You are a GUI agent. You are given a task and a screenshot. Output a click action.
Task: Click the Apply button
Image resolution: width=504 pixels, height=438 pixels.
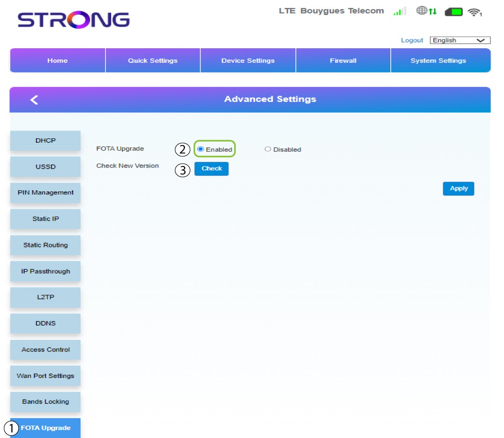pos(459,189)
